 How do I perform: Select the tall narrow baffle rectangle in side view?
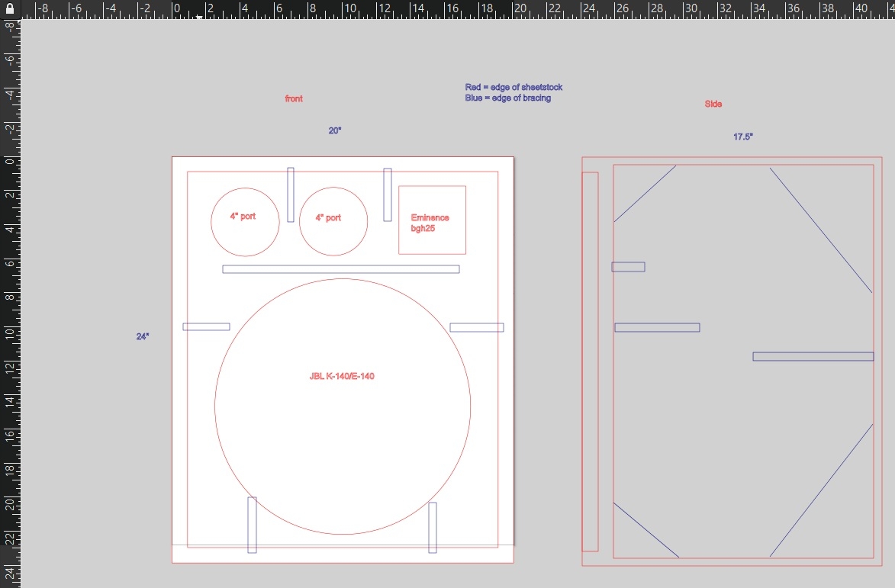coord(591,361)
